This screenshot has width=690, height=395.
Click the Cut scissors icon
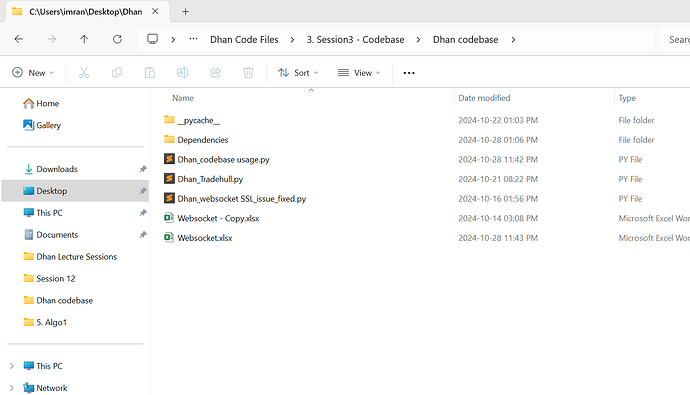[84, 73]
